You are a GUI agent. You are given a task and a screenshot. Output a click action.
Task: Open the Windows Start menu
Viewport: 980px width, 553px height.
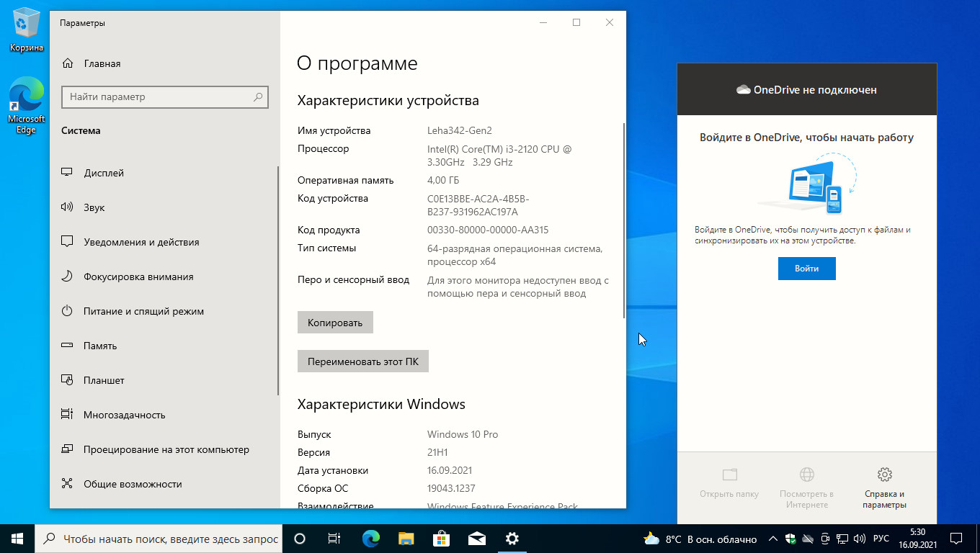(x=17, y=539)
